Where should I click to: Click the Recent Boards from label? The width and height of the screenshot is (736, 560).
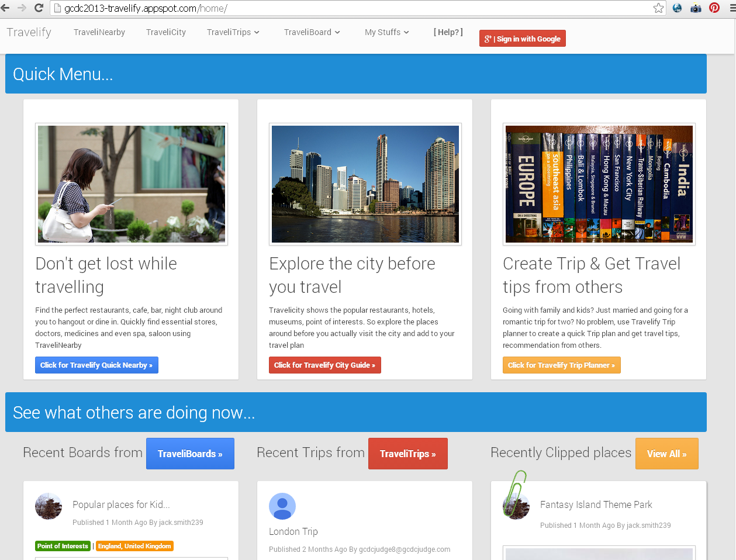pyautogui.click(x=82, y=452)
